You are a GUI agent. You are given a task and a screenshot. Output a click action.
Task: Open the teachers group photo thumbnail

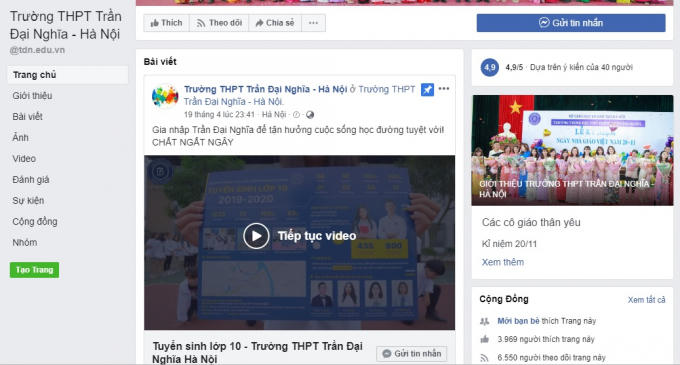pyautogui.click(x=572, y=150)
